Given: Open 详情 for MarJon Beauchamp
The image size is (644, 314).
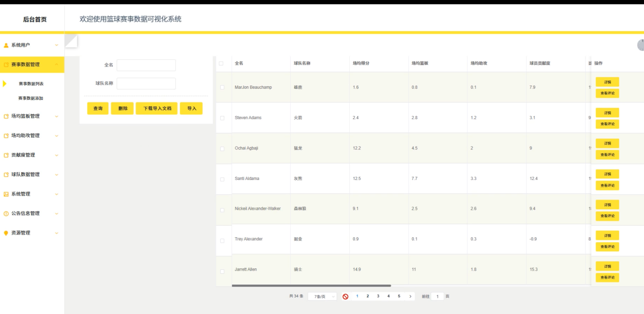Looking at the screenshot, I should pyautogui.click(x=607, y=82).
